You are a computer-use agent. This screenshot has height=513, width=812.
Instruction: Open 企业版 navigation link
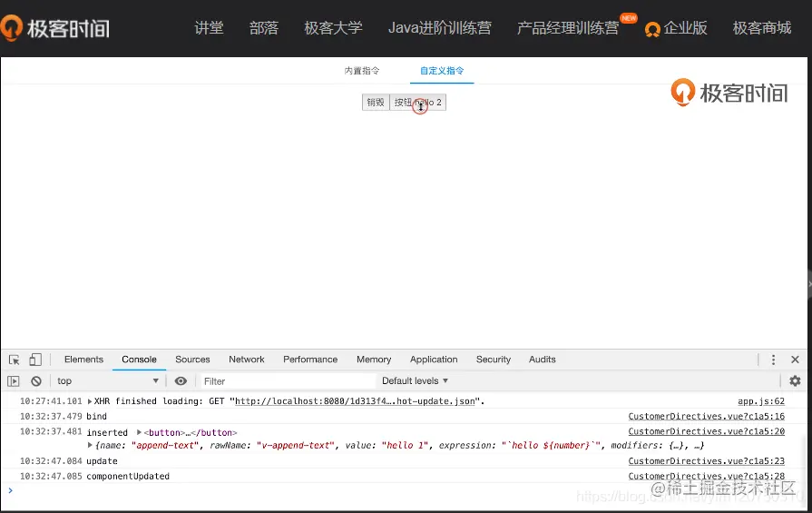coord(676,28)
